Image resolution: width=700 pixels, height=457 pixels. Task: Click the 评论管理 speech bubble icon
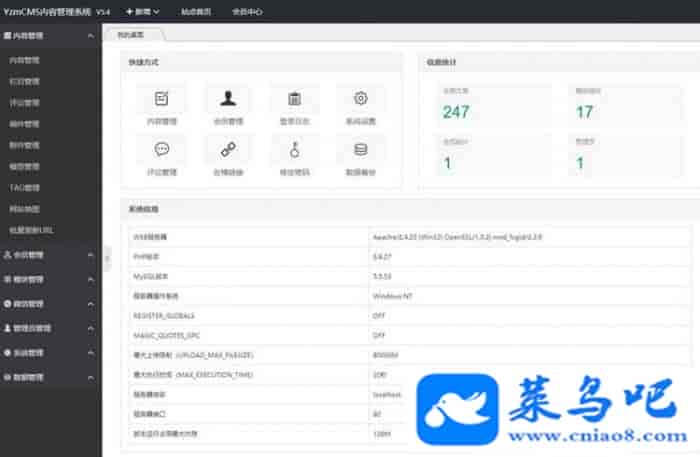[161, 150]
